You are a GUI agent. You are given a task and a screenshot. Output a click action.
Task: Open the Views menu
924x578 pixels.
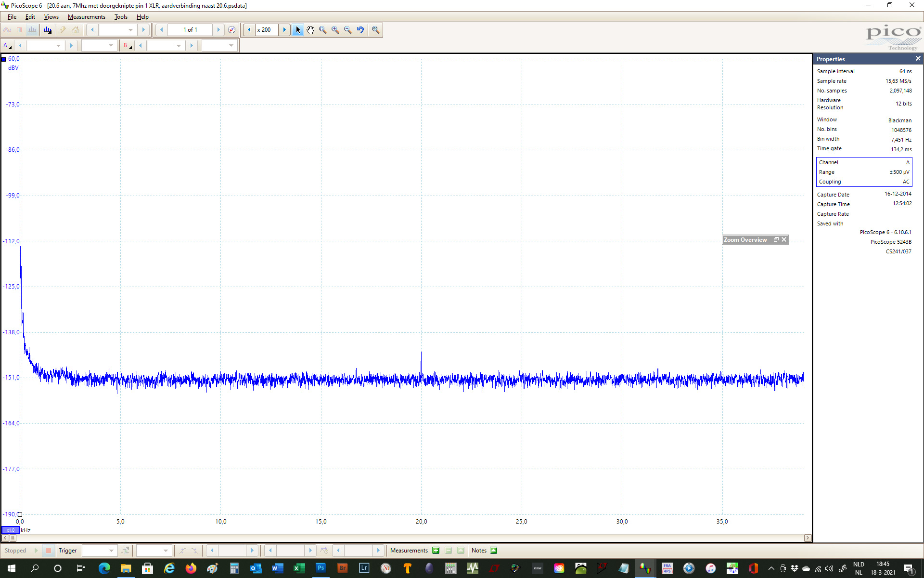click(x=51, y=17)
